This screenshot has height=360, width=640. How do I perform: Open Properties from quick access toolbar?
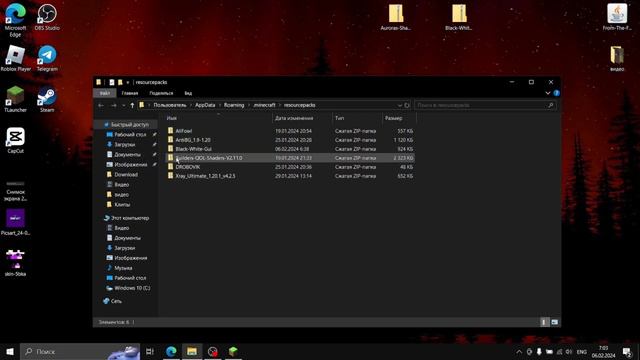tap(111, 82)
